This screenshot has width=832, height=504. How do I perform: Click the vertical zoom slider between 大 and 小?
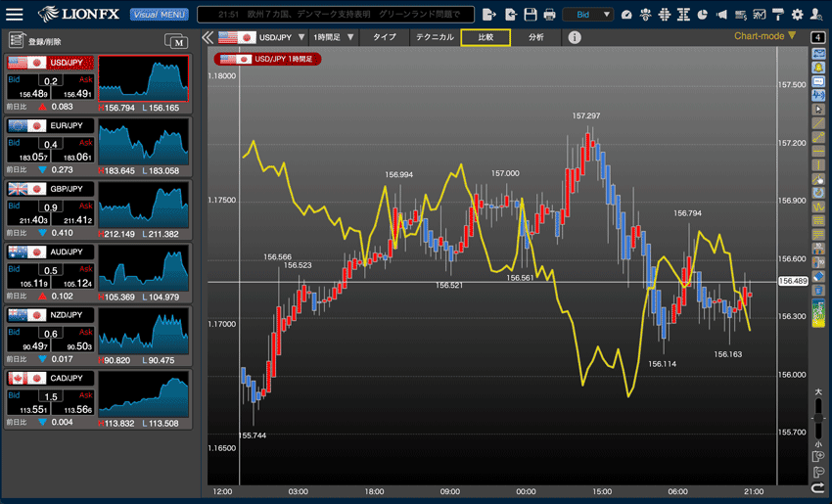point(817,418)
